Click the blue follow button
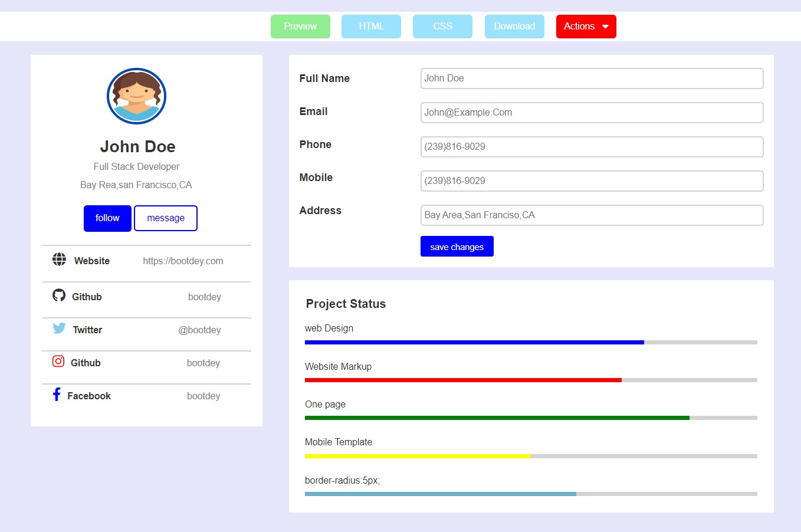This screenshot has width=801, height=532. pos(107,218)
